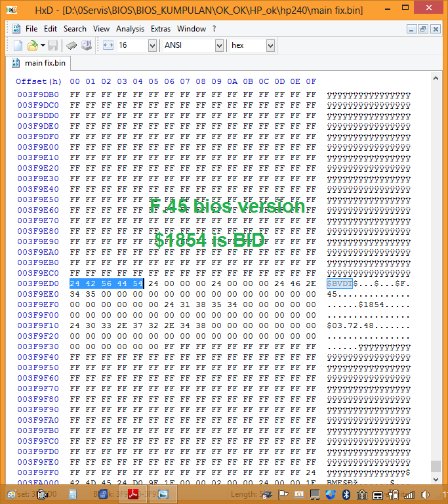Open the photo viewer taskbar icon

click(x=163, y=494)
